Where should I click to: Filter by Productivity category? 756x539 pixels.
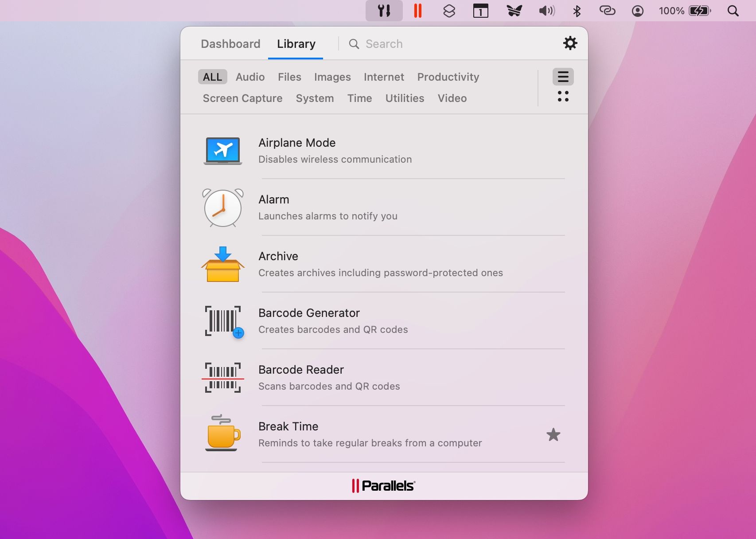pyautogui.click(x=448, y=77)
